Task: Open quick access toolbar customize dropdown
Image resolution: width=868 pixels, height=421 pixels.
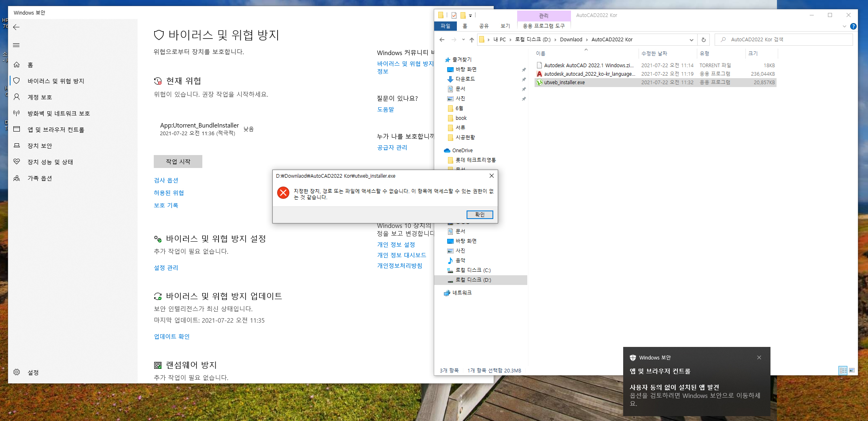Action: click(x=471, y=16)
